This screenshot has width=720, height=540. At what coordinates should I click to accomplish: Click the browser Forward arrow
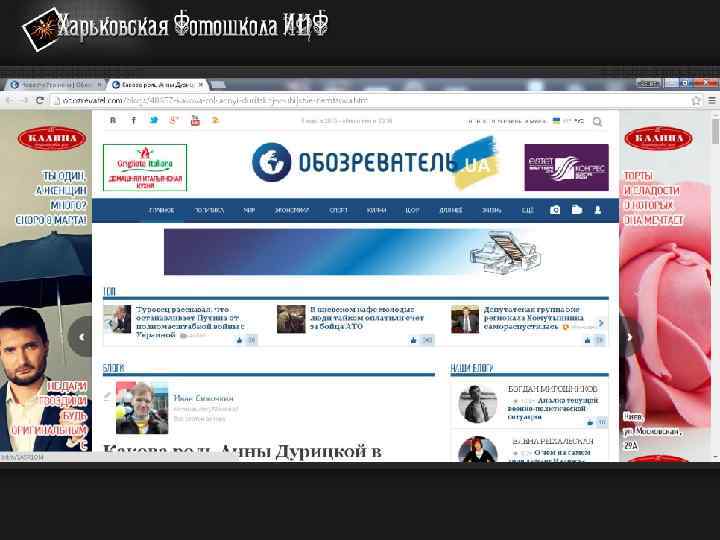click(x=24, y=100)
